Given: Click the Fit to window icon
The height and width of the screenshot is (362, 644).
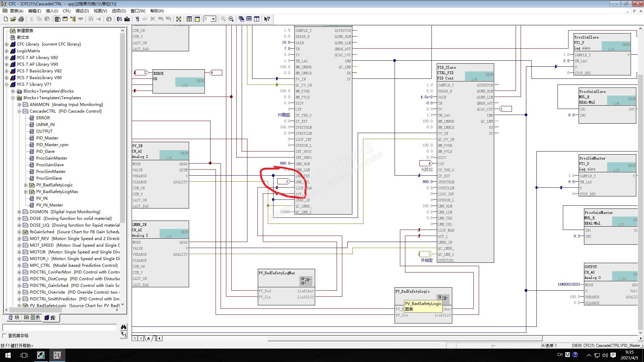Looking at the screenshot, I should (x=179, y=19).
